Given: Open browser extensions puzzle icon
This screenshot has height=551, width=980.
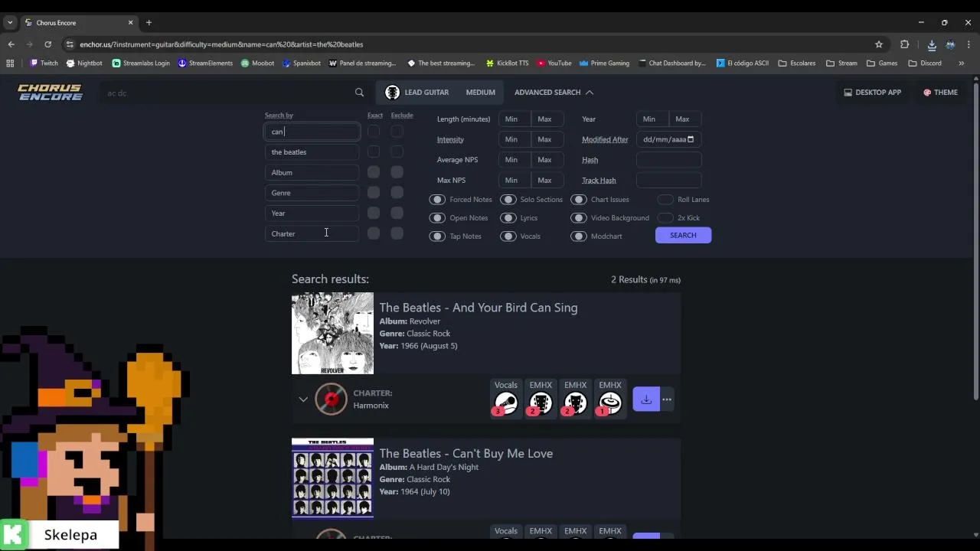Looking at the screenshot, I should click(904, 44).
